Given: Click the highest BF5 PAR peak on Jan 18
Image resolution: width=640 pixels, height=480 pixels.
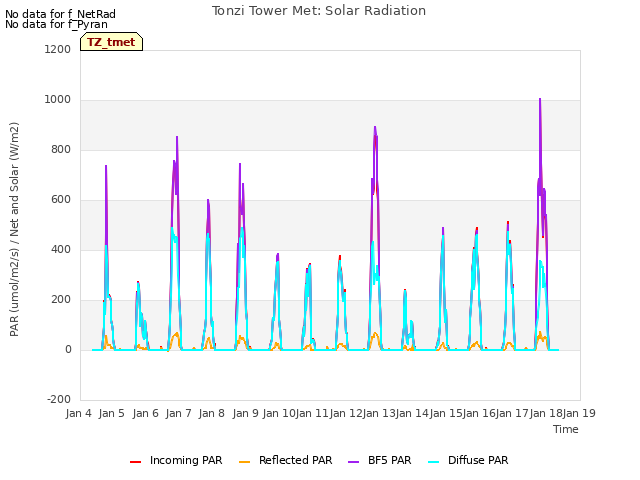Looking at the screenshot, I should (540, 99).
